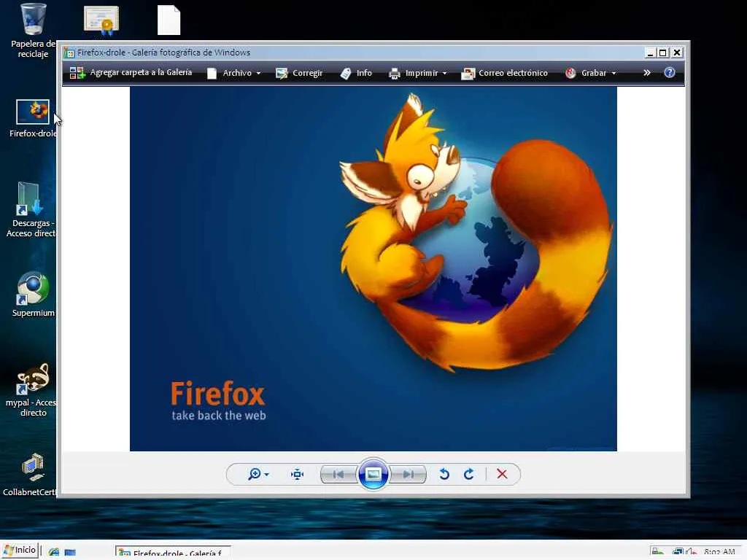This screenshot has width=747, height=560.
Task: Click Firefox-drole taskbar button
Action: 173,553
